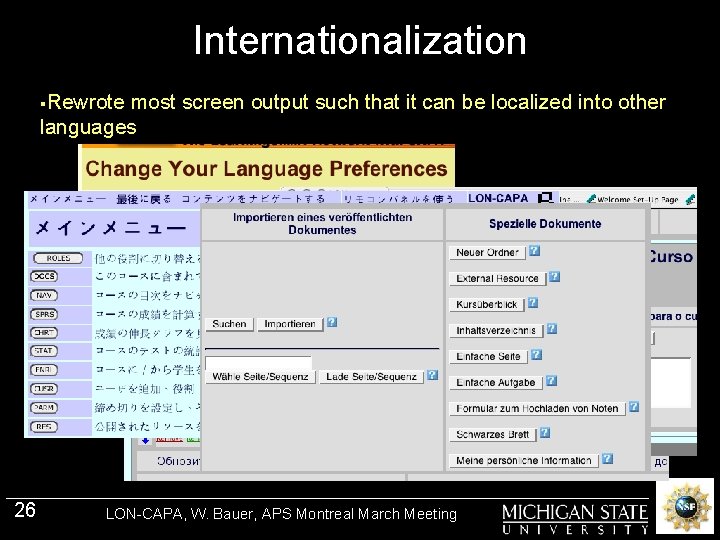This screenshot has width=720, height=540.
Task: Open the STAT statistics icon
Action: [x=44, y=351]
